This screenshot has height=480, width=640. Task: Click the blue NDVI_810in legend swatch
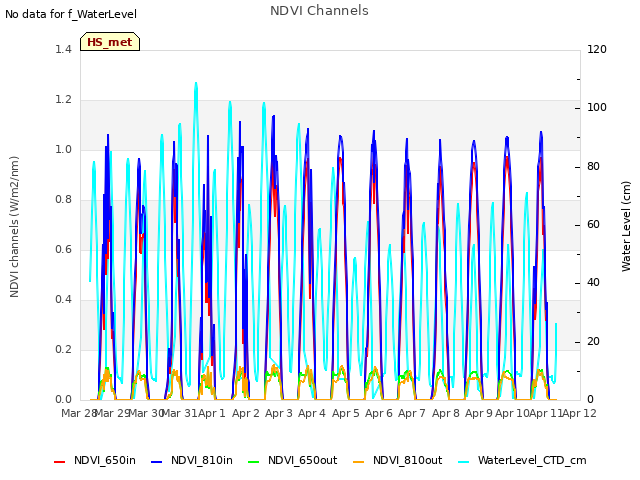coord(157,462)
